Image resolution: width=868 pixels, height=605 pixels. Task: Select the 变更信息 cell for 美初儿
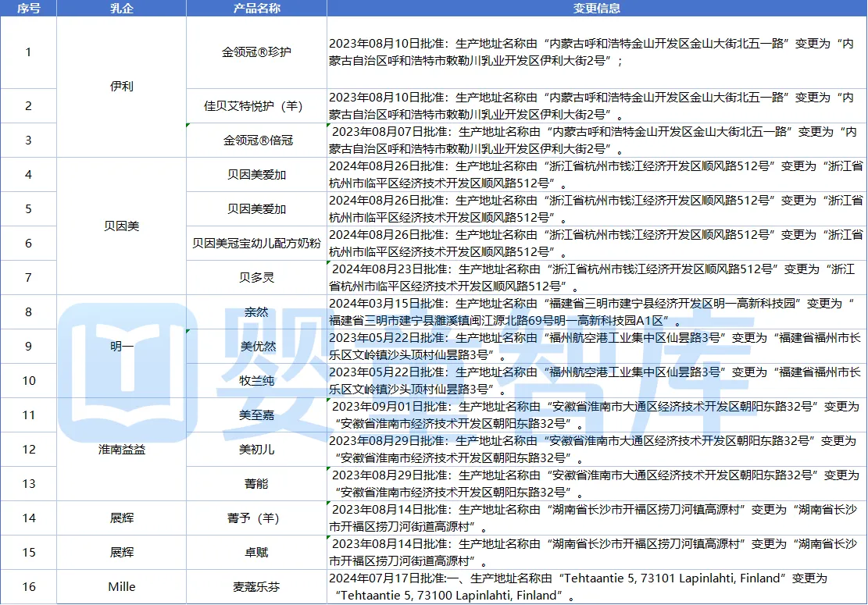597,449
